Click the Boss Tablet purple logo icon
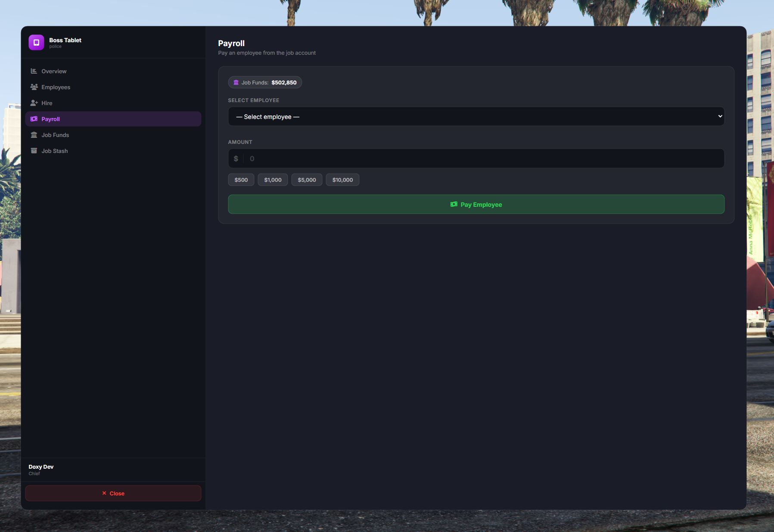 pyautogui.click(x=36, y=42)
